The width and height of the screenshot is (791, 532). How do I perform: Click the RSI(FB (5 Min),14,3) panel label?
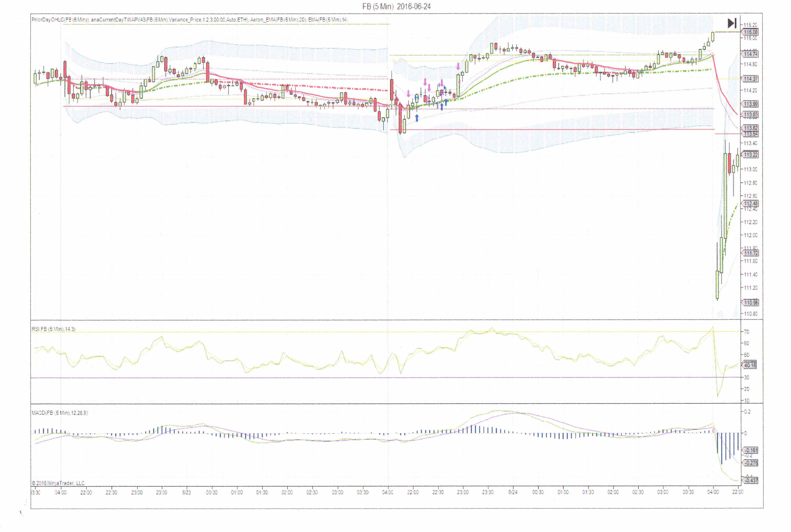(x=54, y=329)
